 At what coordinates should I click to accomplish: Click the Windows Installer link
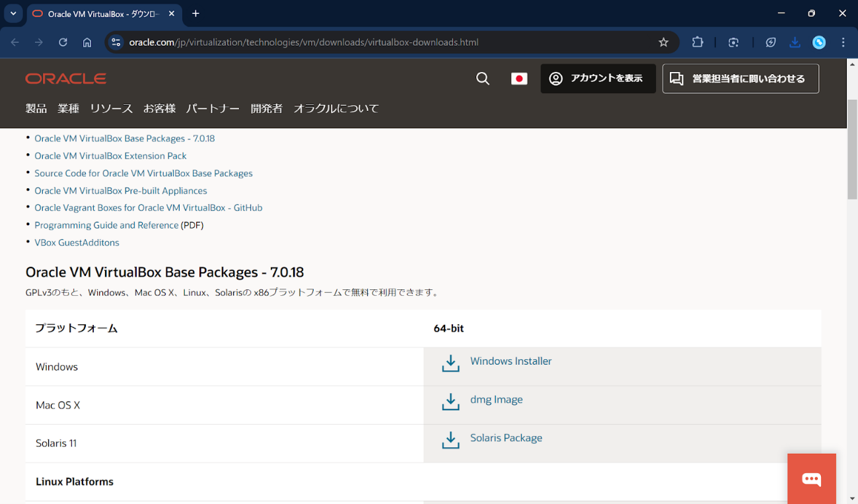click(x=511, y=361)
